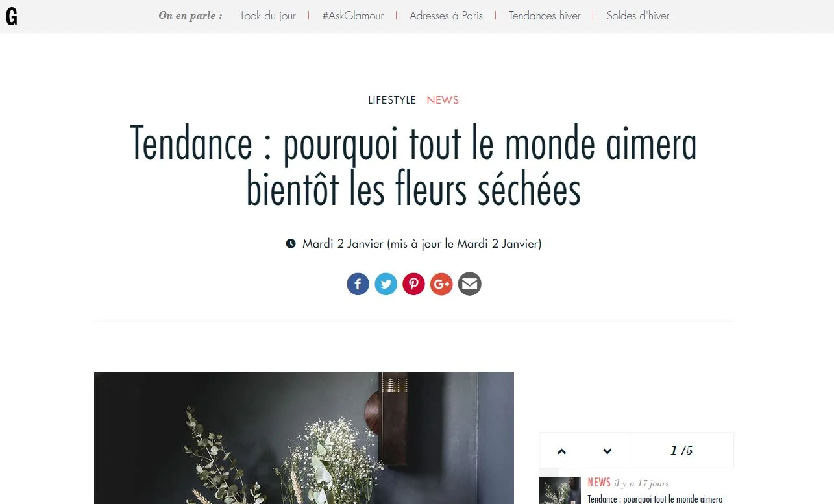Open Adresses à Paris link

point(446,16)
